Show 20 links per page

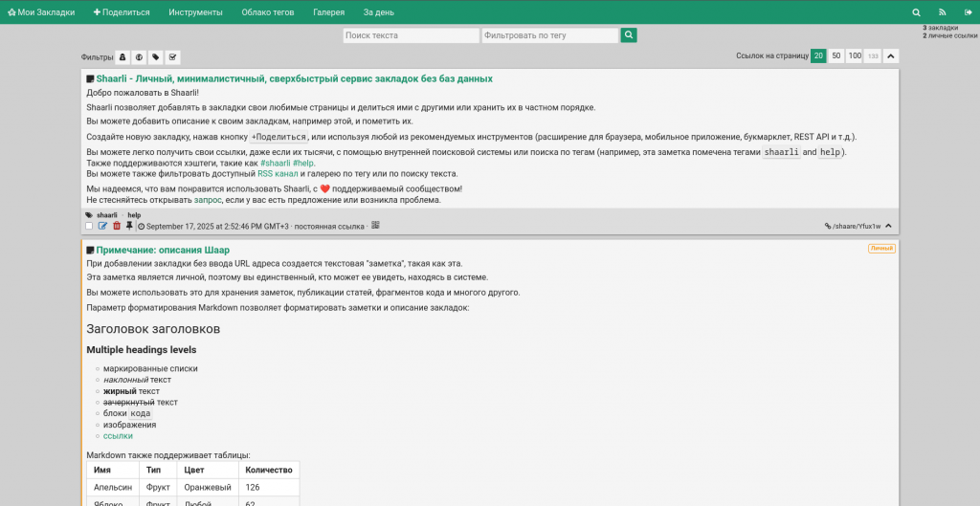pyautogui.click(x=818, y=56)
